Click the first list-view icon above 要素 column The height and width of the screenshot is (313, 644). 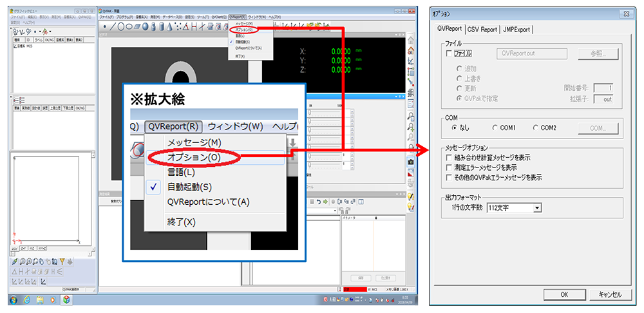15,100
